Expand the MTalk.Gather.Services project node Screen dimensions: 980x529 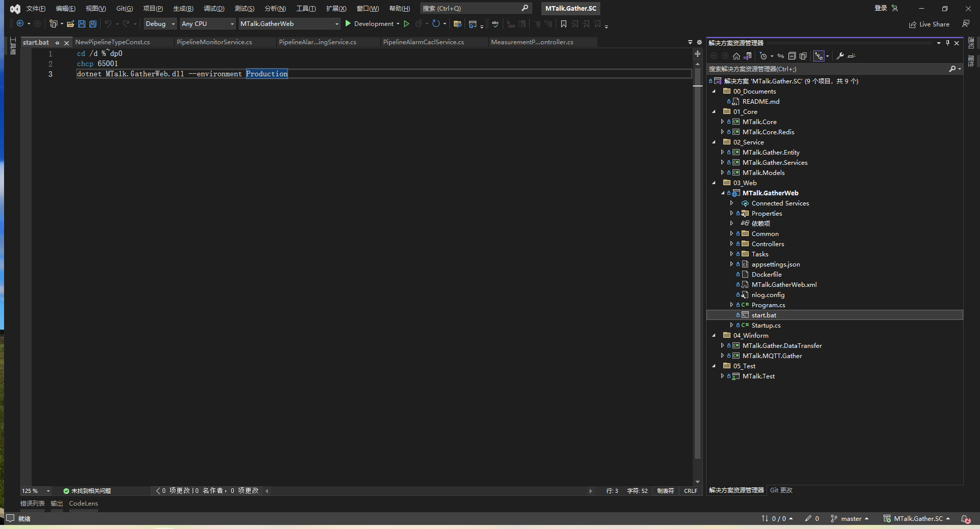pos(723,162)
